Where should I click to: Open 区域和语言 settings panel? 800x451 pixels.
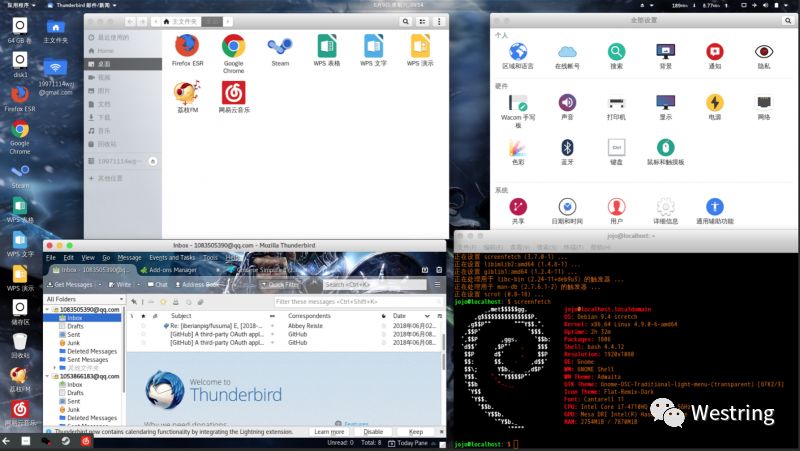click(x=518, y=56)
